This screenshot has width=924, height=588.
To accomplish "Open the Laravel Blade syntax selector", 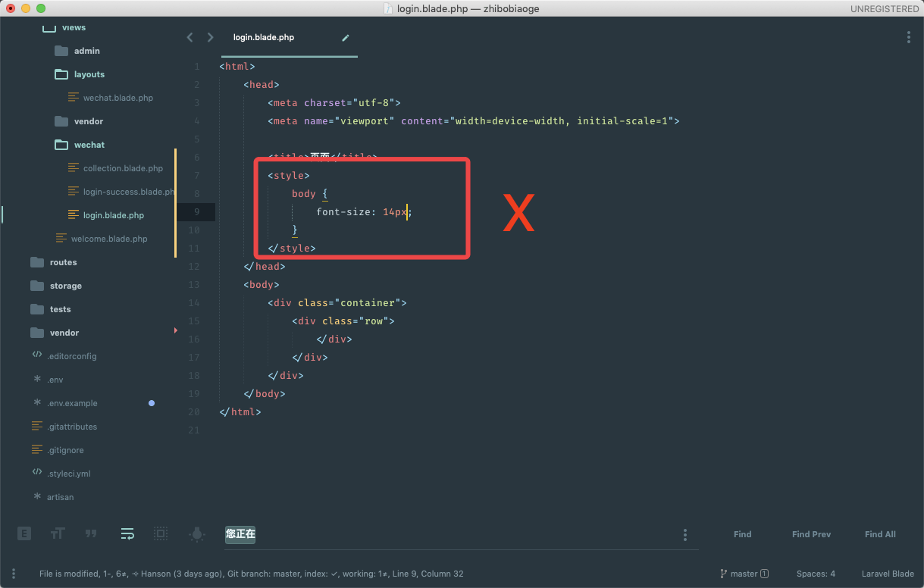I will coord(888,574).
